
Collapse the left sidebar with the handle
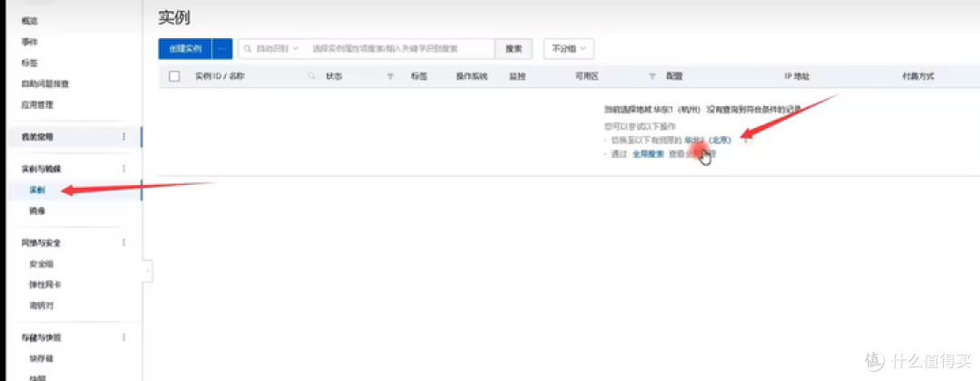pyautogui.click(x=148, y=271)
